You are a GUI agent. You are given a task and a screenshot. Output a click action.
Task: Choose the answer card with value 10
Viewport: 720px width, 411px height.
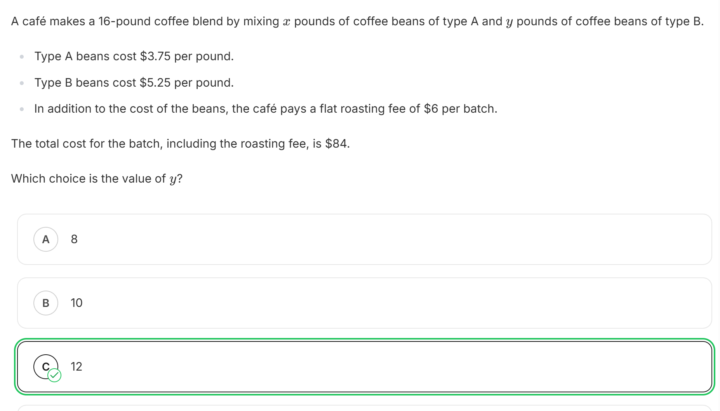tap(364, 303)
